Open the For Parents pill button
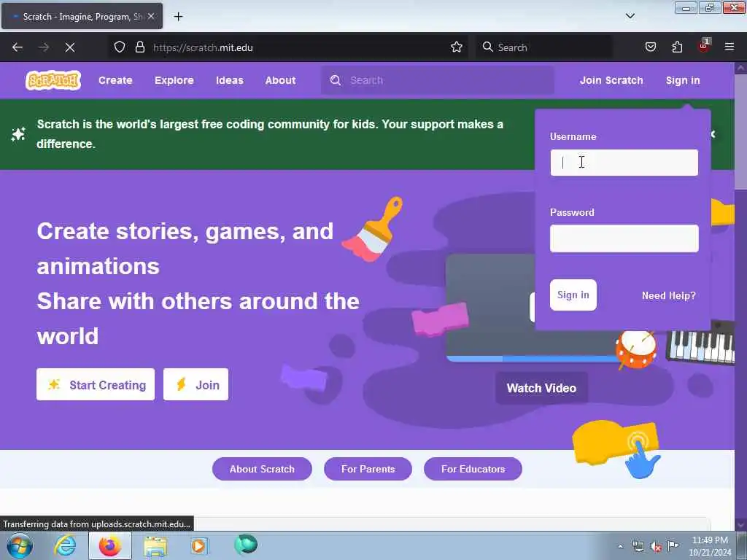 click(368, 469)
